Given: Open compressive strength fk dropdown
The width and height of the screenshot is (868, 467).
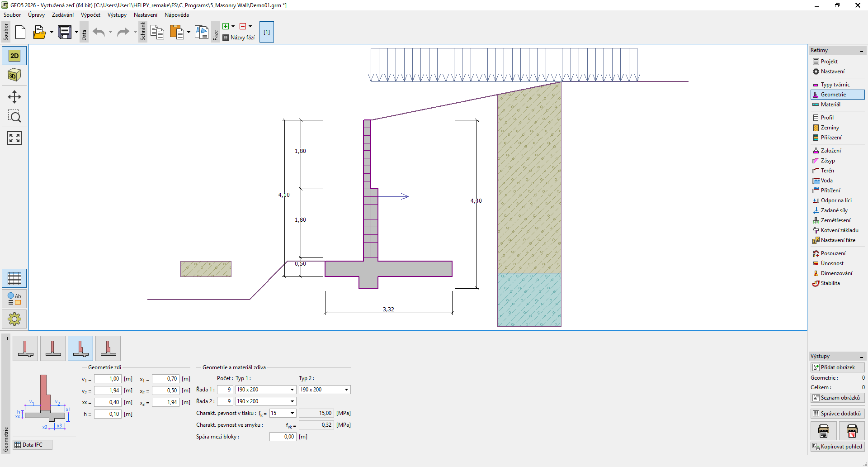Looking at the screenshot, I should (292, 413).
